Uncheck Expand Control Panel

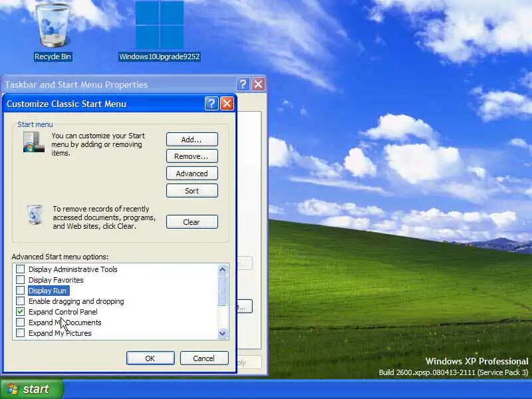click(21, 311)
